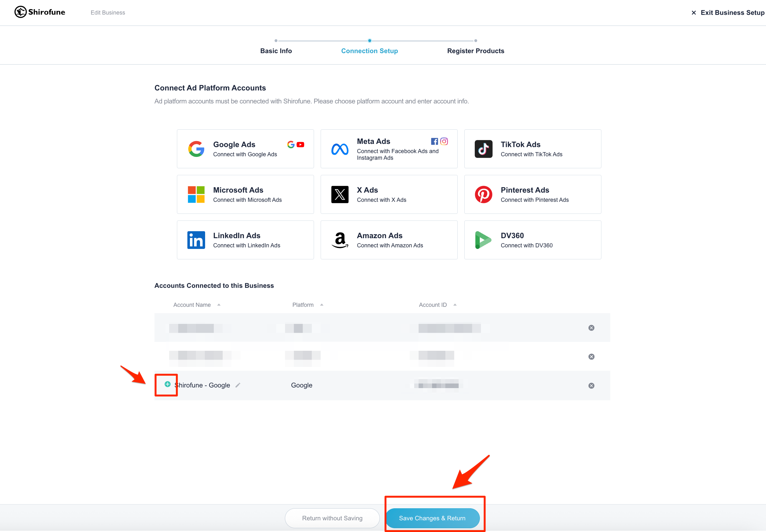Click the Connect Ad Platform Accounts heading
766x532 pixels.
point(210,88)
